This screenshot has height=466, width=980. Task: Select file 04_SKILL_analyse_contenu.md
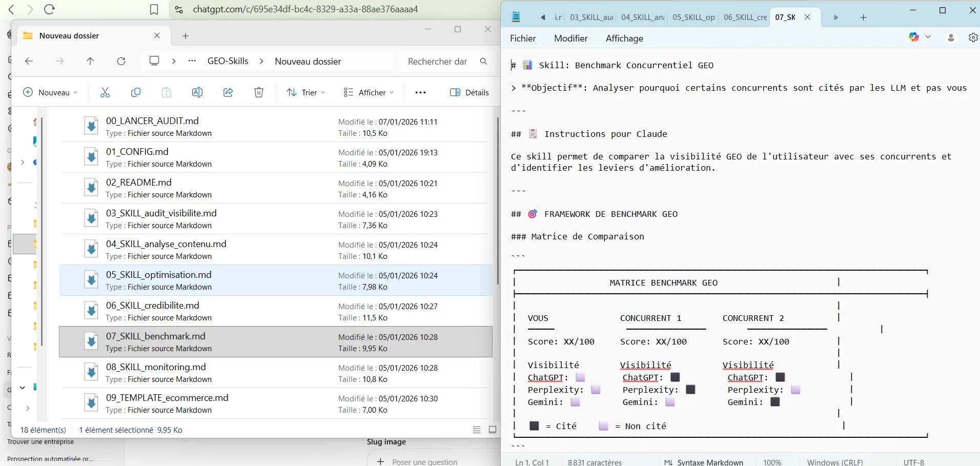276,250
